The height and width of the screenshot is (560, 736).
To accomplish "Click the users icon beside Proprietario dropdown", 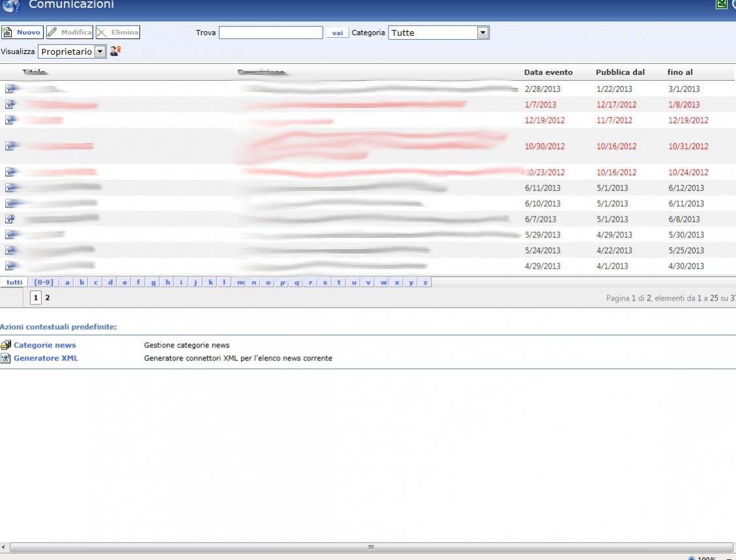I will 115,51.
